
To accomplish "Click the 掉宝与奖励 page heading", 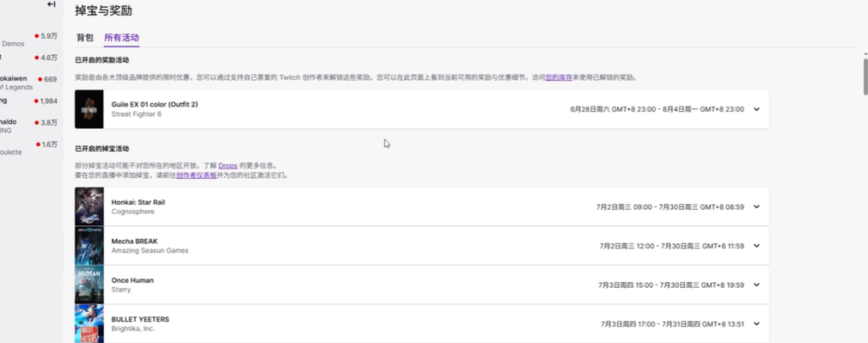I will tap(103, 10).
